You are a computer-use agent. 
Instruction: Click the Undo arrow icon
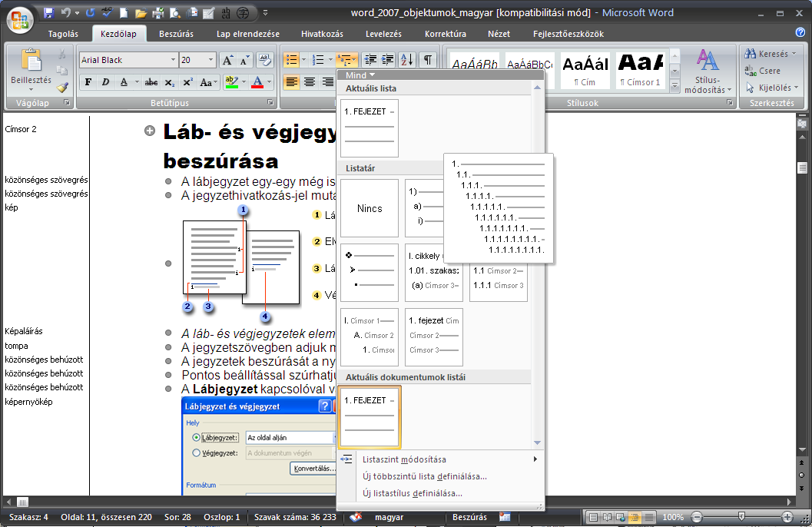click(x=65, y=13)
